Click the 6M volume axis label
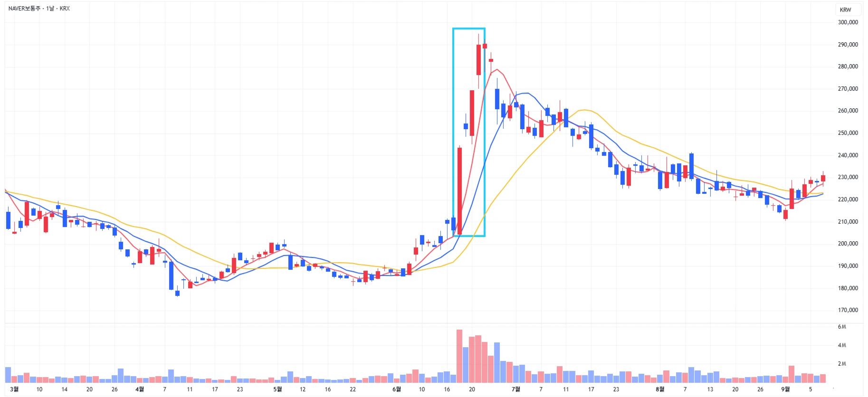The width and height of the screenshot is (868, 397). 842,327
